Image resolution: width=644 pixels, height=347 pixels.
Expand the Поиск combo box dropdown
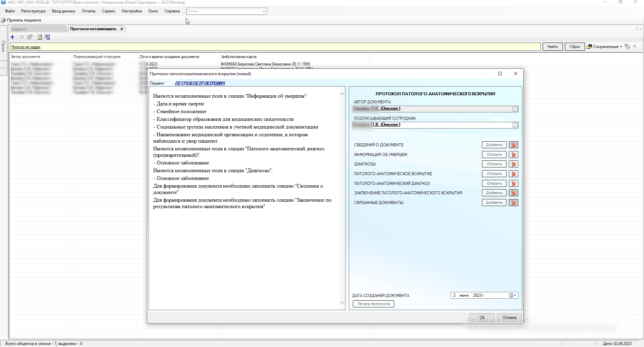264,11
